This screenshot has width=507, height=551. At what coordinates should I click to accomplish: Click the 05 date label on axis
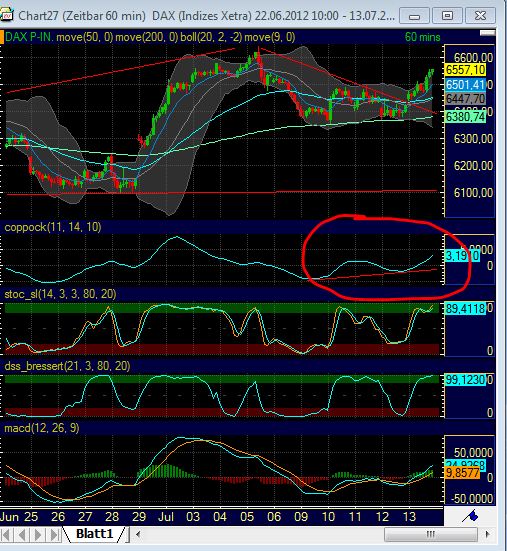[247, 517]
